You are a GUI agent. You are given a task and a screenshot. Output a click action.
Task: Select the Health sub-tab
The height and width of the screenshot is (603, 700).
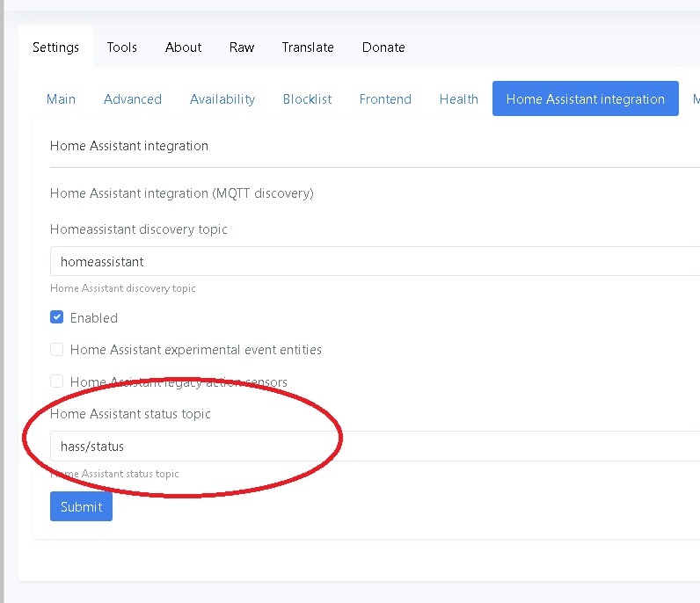(x=459, y=99)
